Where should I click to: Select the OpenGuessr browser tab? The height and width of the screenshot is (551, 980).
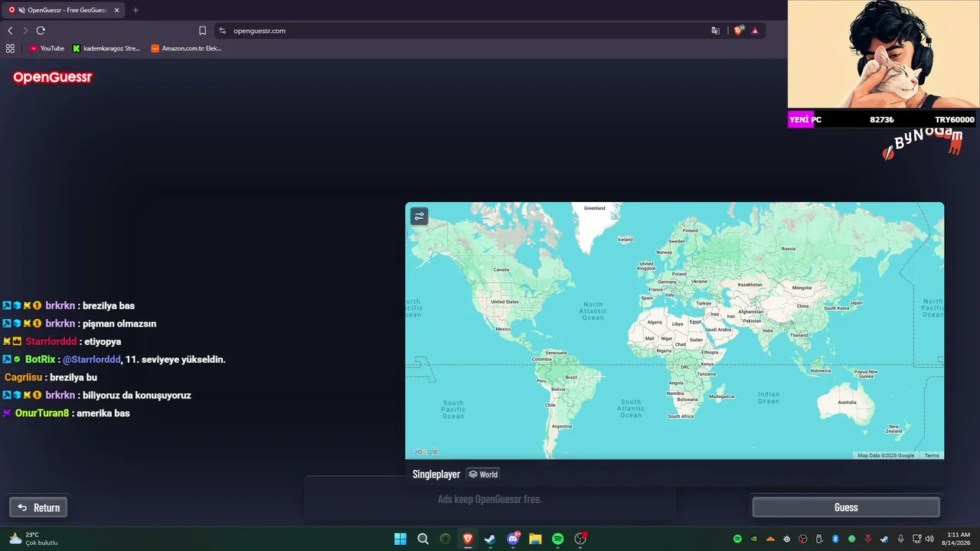(x=64, y=10)
